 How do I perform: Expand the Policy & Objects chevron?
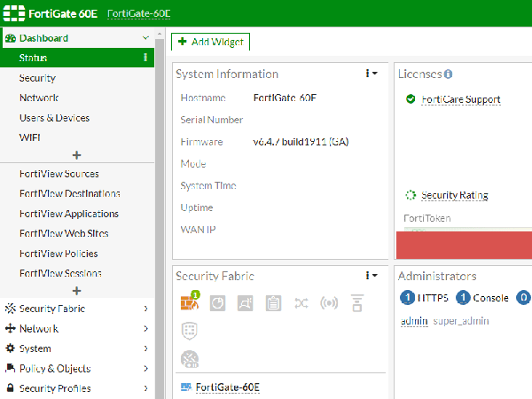click(x=146, y=368)
